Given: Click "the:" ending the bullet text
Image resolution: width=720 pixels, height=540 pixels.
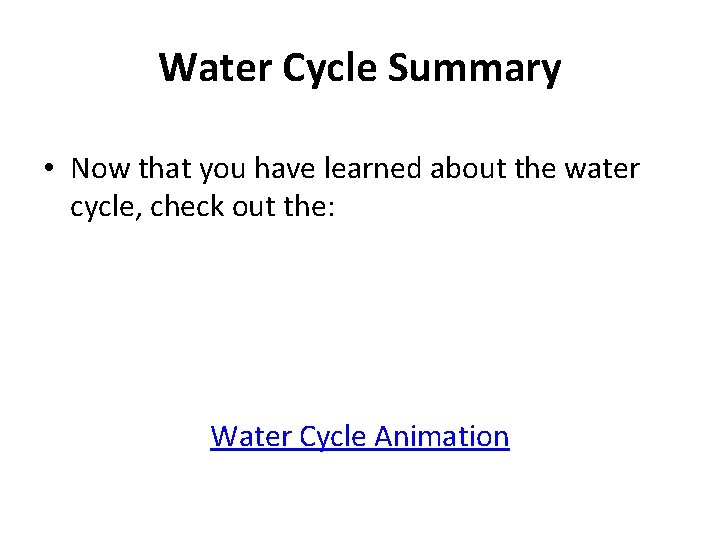Looking at the screenshot, I should [309, 206].
